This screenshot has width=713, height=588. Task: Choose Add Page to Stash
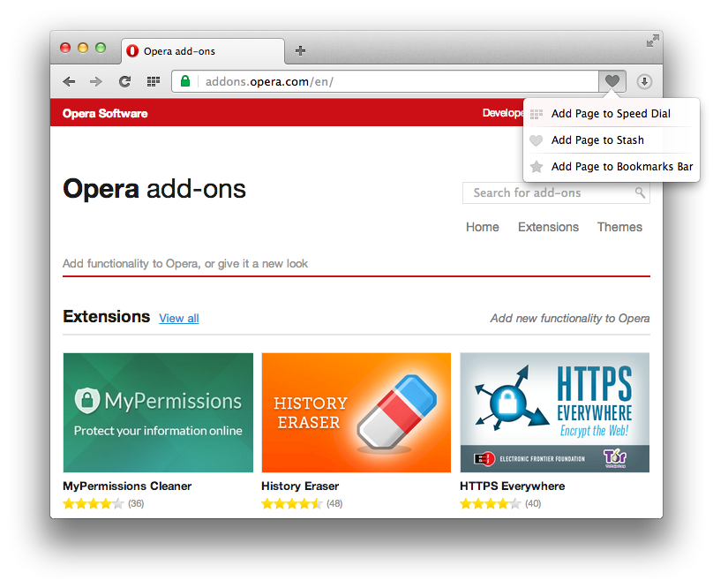[x=597, y=140]
